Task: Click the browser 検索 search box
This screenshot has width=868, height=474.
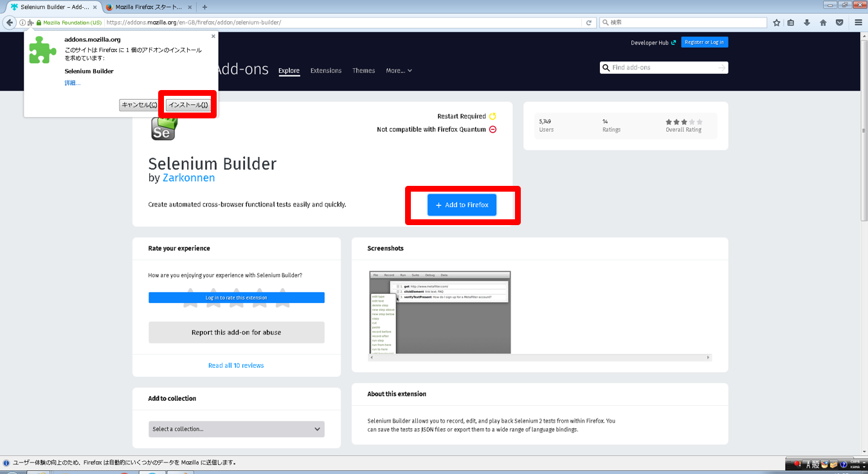Action: pyautogui.click(x=683, y=23)
